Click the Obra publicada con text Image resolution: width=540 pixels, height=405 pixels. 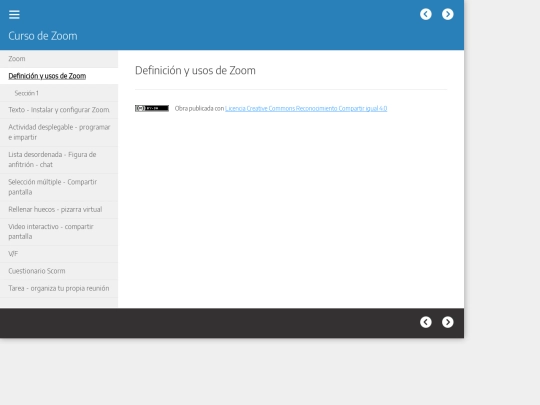pos(199,108)
